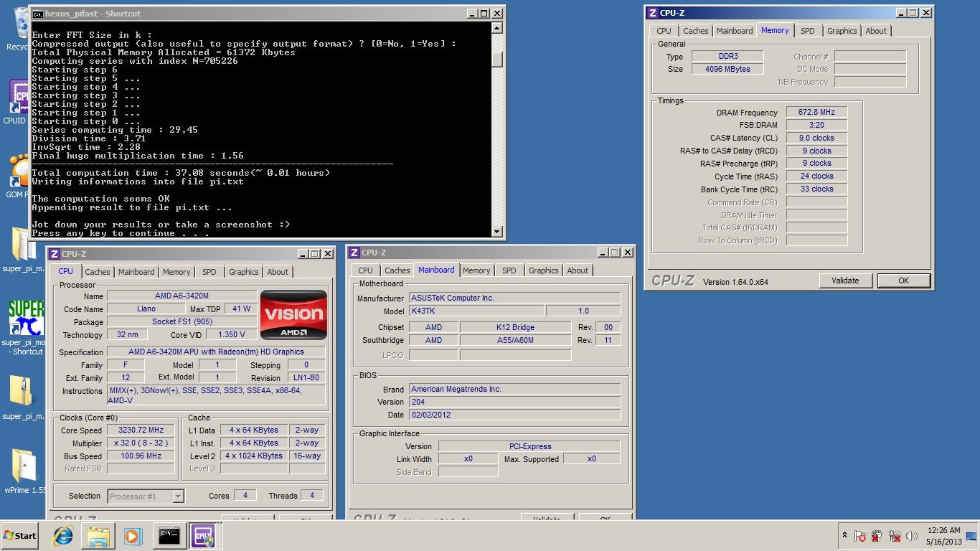The width and height of the screenshot is (980, 551).
Task: Open Windows Media Player from taskbar
Action: tap(133, 536)
